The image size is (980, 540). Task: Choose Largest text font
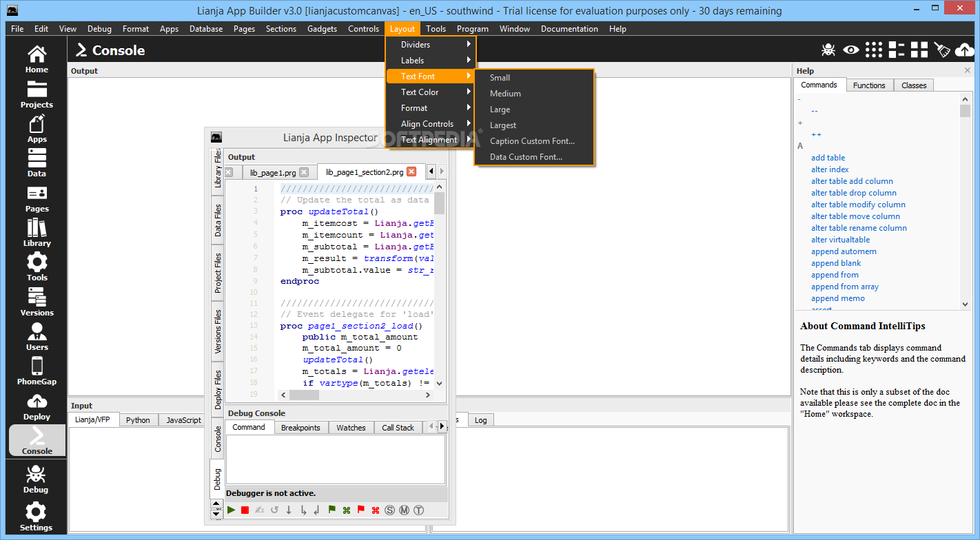[534, 125]
